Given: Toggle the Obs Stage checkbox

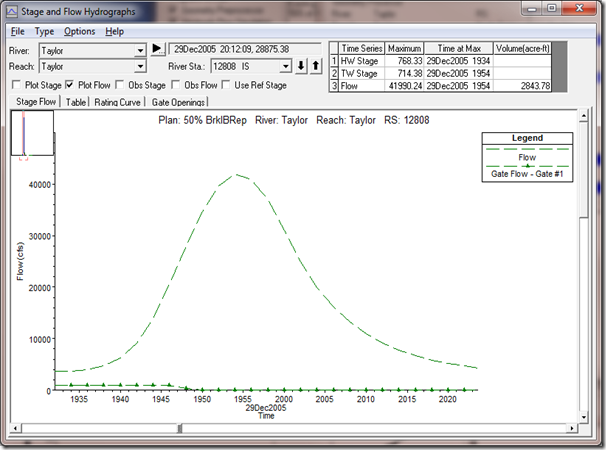Looking at the screenshot, I should [120, 85].
